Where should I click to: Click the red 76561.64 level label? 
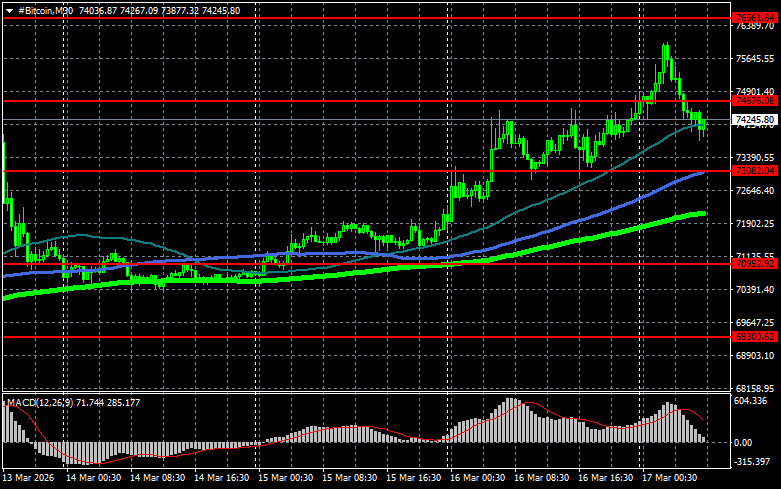[x=755, y=18]
